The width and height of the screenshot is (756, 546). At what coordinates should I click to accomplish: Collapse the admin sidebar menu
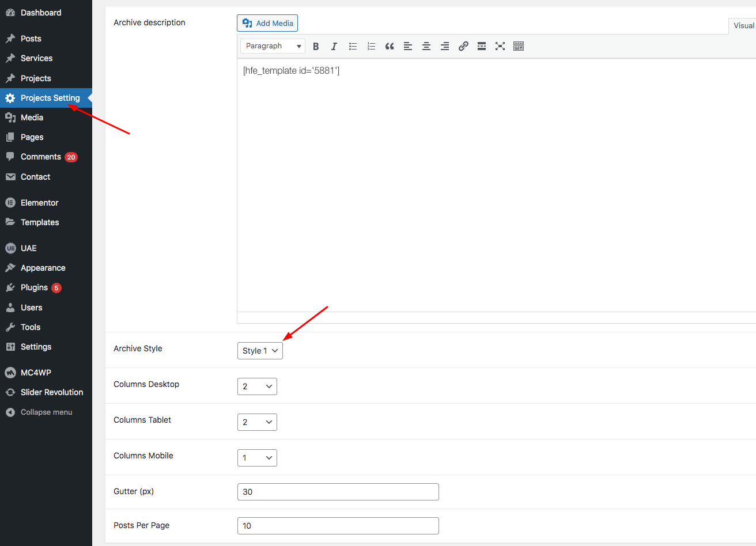(x=46, y=412)
